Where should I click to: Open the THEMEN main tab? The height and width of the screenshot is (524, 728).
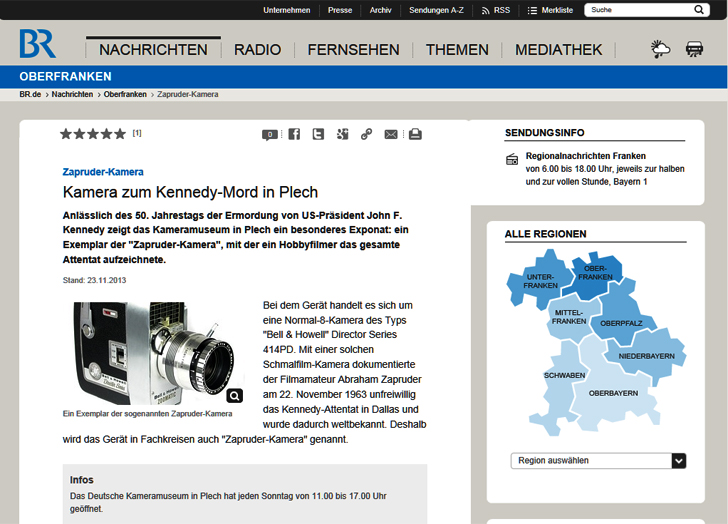[457, 49]
